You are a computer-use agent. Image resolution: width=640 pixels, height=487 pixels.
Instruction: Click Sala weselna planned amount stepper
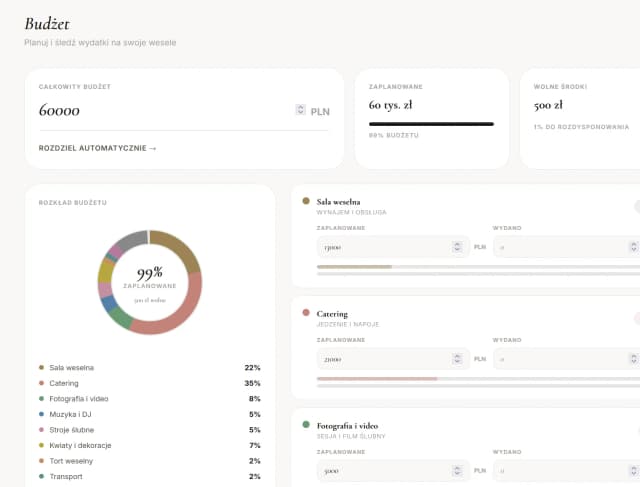[457, 247]
